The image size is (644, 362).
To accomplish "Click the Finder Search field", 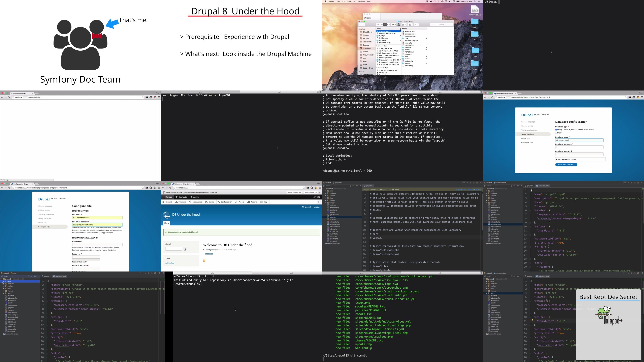I will click(x=442, y=25).
